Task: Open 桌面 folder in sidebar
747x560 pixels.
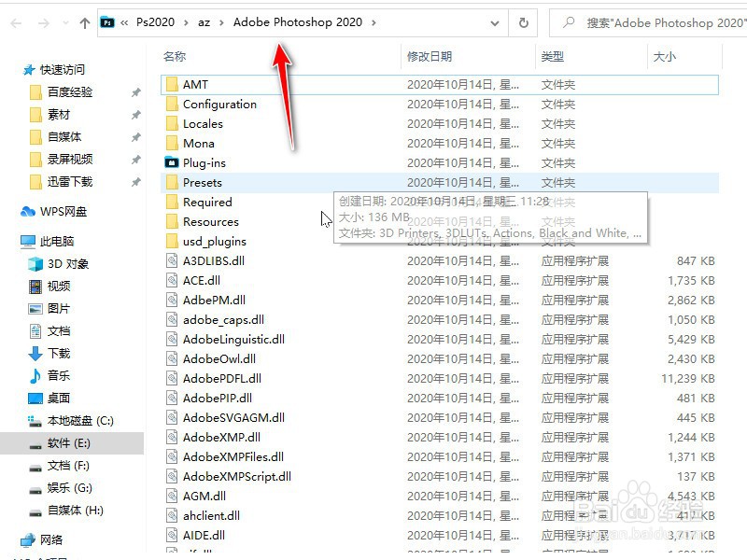Action: 59,399
